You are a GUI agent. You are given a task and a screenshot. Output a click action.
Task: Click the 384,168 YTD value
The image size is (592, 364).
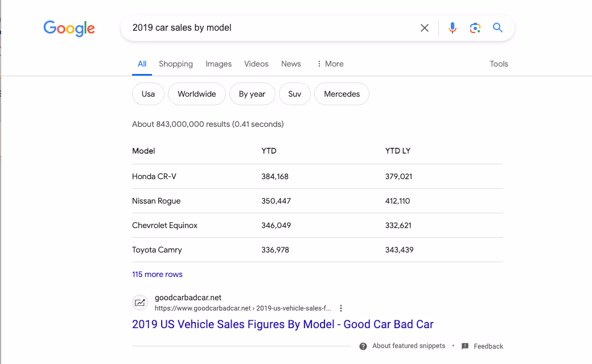point(275,176)
